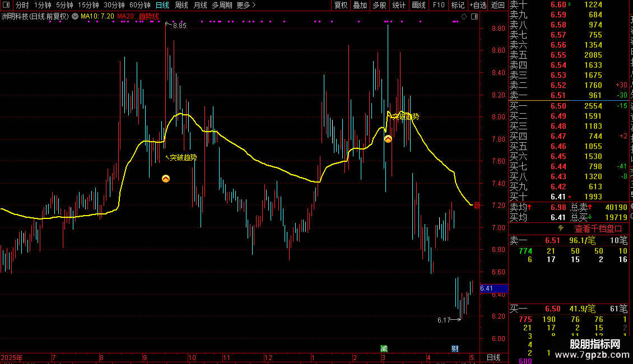Screen dimensions: 633x364
Task: Expand the 更多 periods menu
Action: pos(246,5)
